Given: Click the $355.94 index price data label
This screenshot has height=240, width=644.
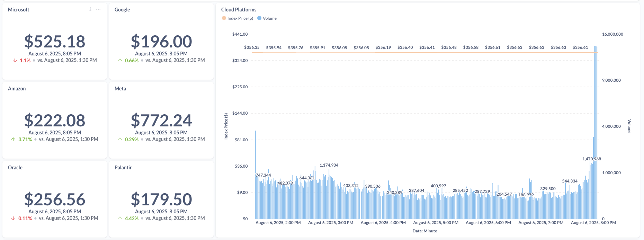Looking at the screenshot, I should (x=274, y=48).
